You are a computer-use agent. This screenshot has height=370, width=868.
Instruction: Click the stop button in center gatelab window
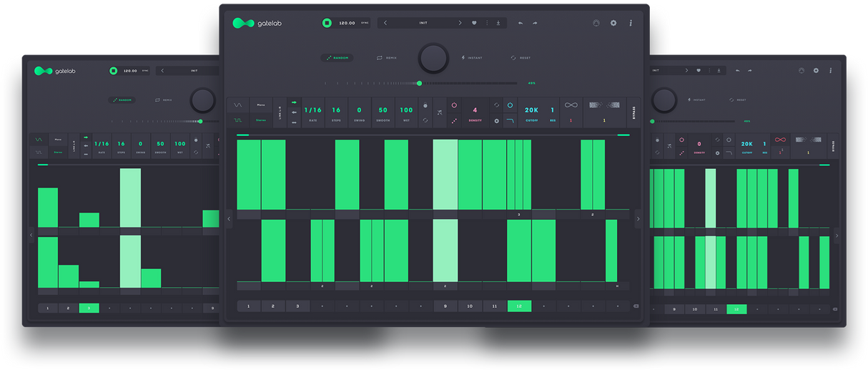[326, 23]
